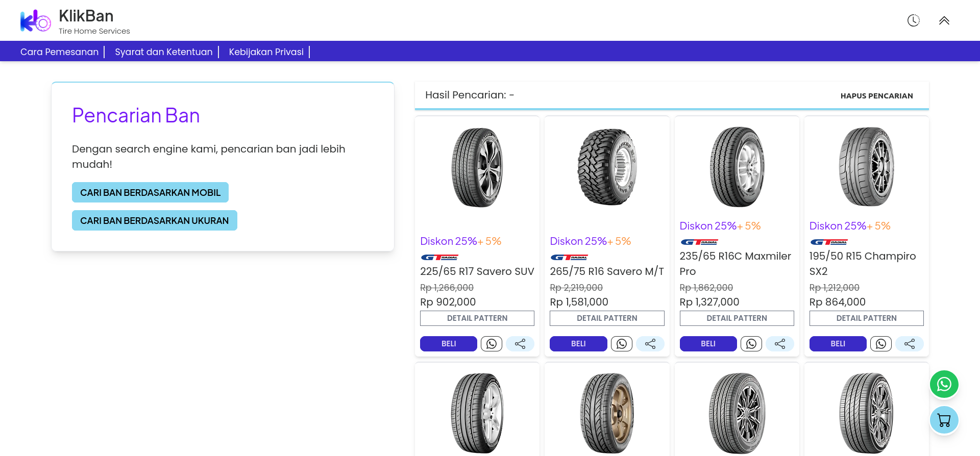Click price Rp 864,000
Screen dimensions: 980x456
point(838,302)
